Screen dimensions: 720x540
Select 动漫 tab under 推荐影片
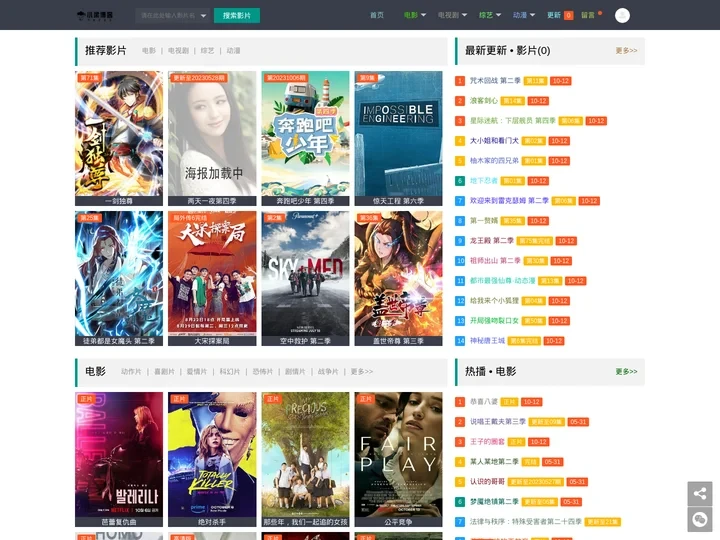[233, 51]
